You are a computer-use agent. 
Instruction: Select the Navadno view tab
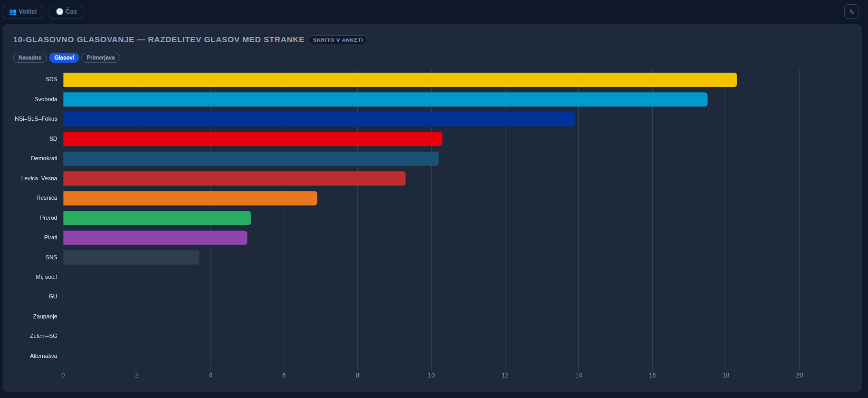(30, 58)
